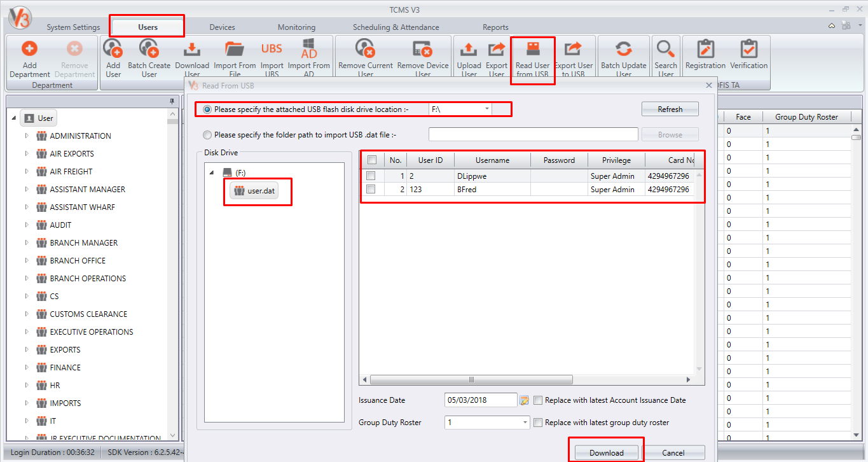Screen dimensions: 868x462
Task: Click the Download User icon
Action: point(192,49)
